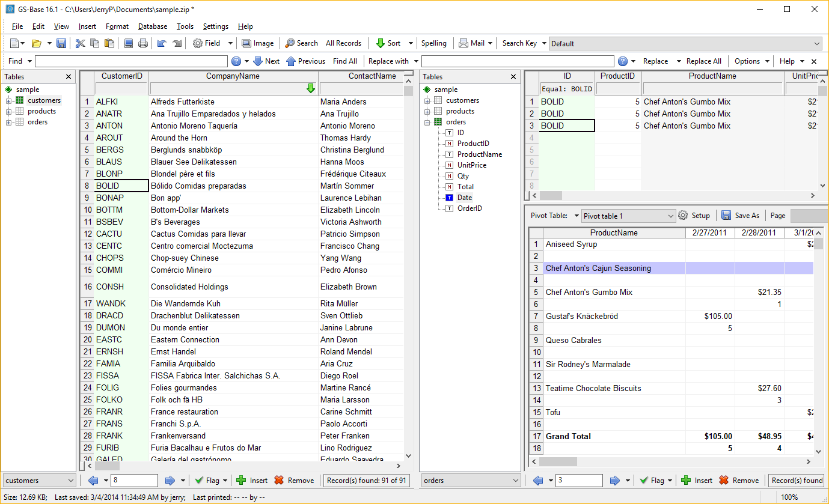Open the Tools menu
829x504 pixels.
coord(185,26)
